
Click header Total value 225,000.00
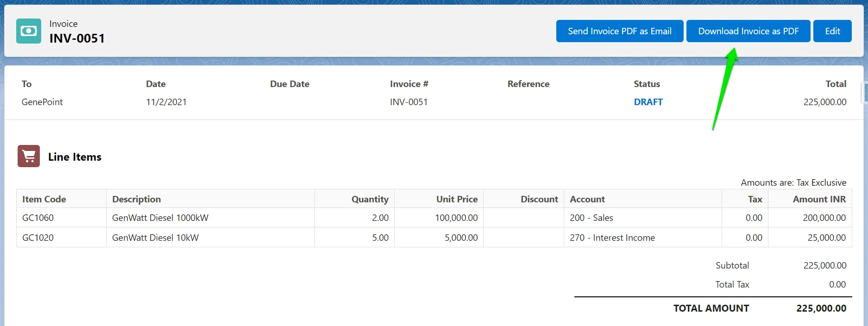(825, 102)
